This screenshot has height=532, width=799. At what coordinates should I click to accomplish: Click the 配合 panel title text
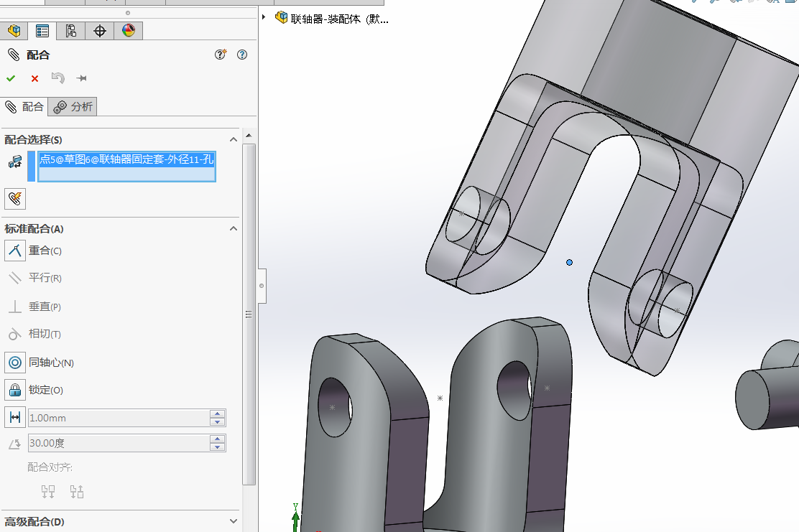coord(38,55)
